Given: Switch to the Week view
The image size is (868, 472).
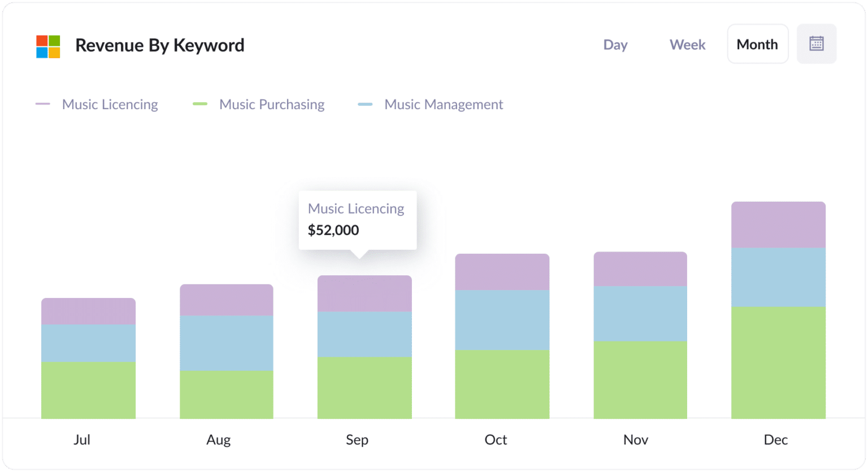Looking at the screenshot, I should pos(687,45).
